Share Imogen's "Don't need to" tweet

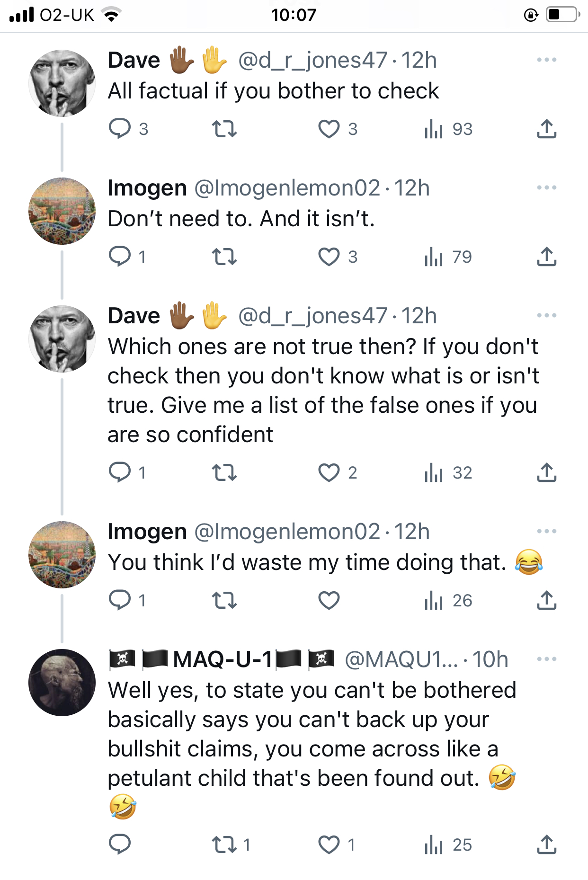546,257
